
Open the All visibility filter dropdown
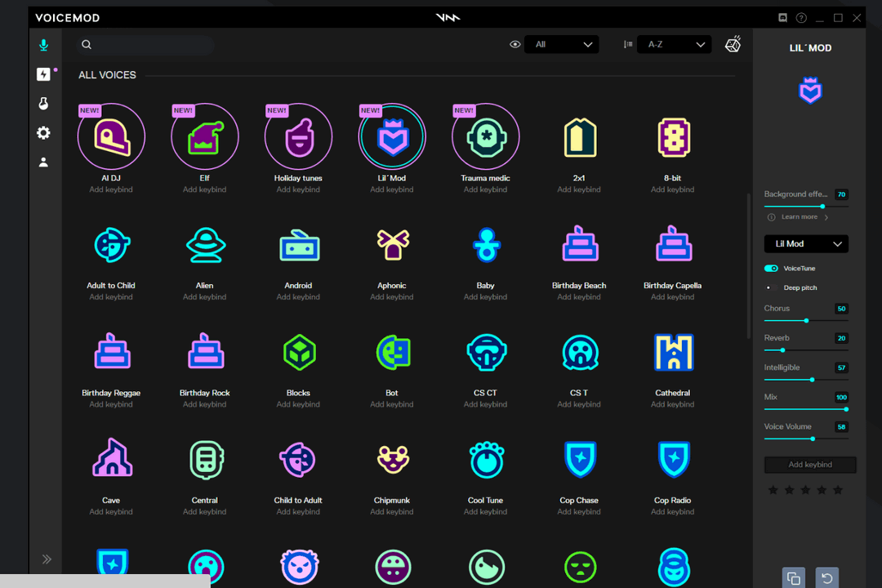pos(562,45)
